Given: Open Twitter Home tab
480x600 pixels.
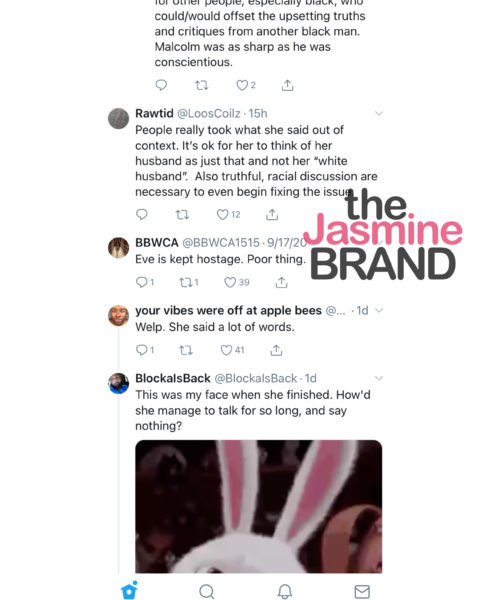Looking at the screenshot, I should click(129, 590).
